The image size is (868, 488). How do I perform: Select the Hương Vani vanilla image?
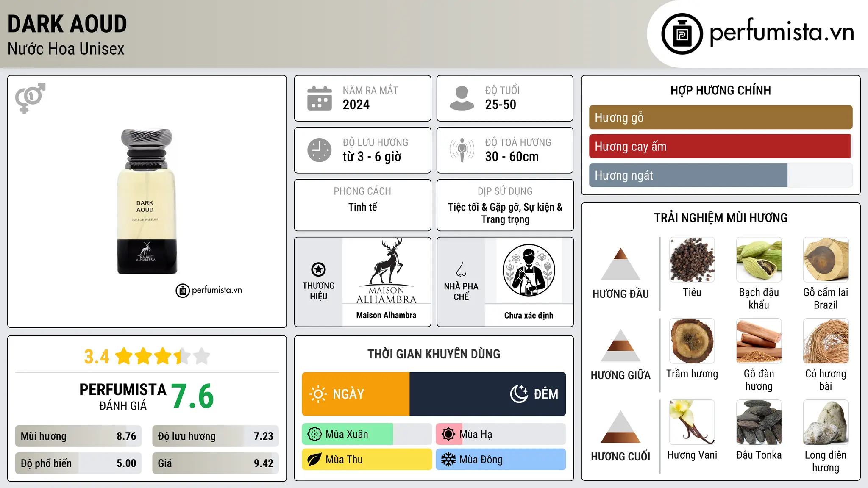tap(692, 422)
